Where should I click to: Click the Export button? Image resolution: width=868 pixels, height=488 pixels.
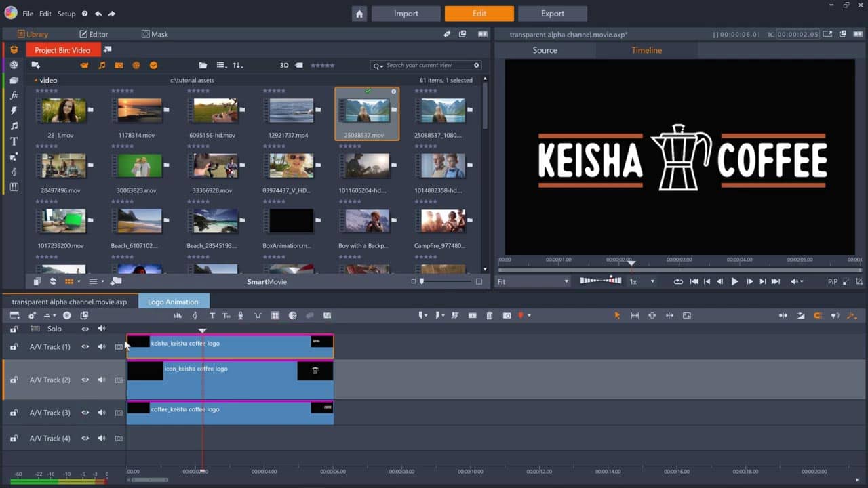pos(552,14)
